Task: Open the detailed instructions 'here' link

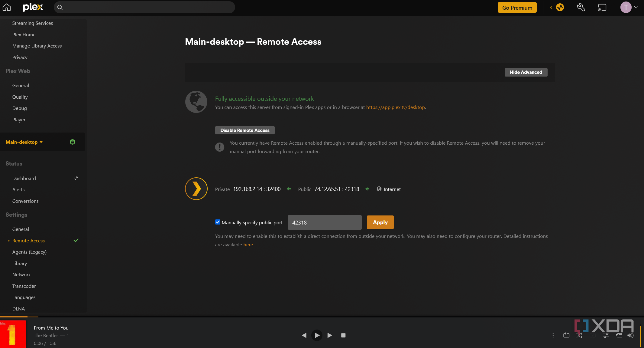Action: click(x=248, y=245)
